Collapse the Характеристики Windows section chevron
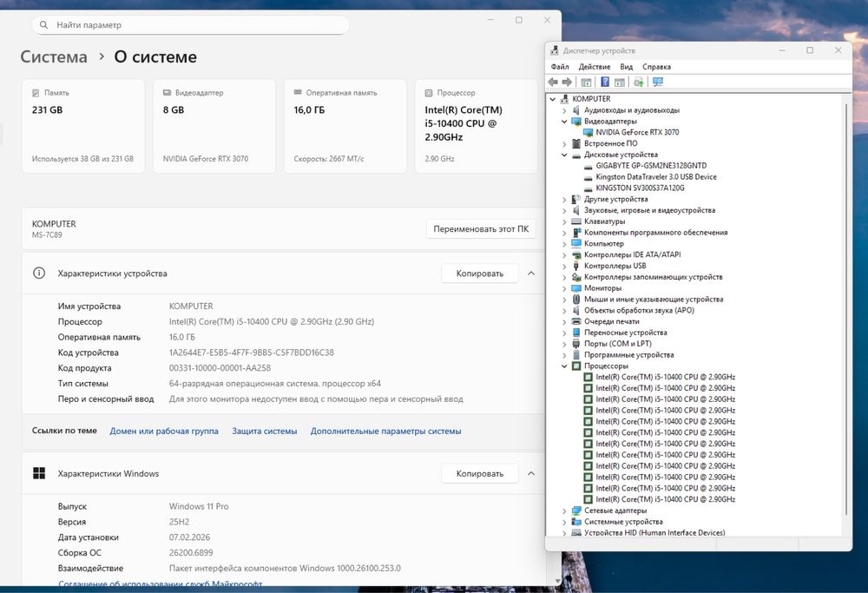868x593 pixels. click(531, 473)
